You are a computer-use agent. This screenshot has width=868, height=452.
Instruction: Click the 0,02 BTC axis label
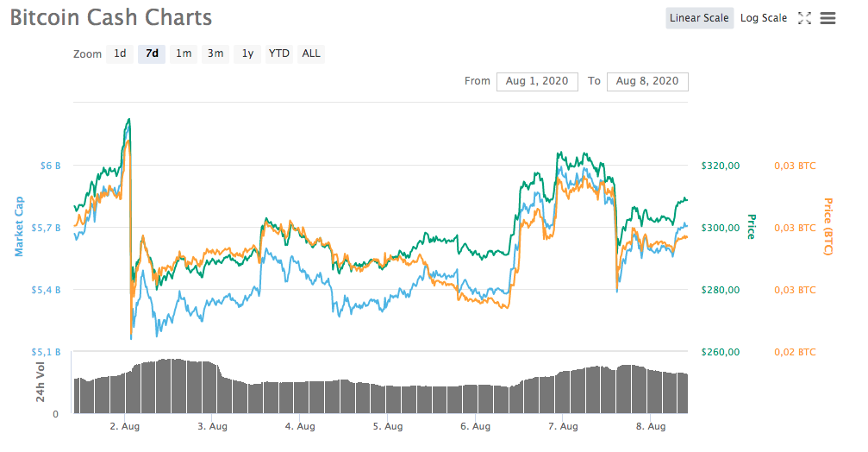tap(795, 352)
